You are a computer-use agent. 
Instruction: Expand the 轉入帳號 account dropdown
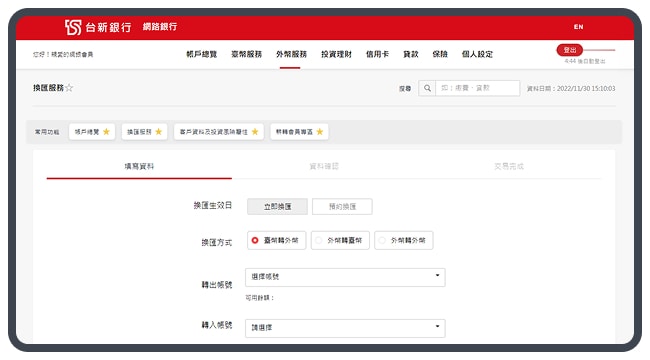coord(345,328)
